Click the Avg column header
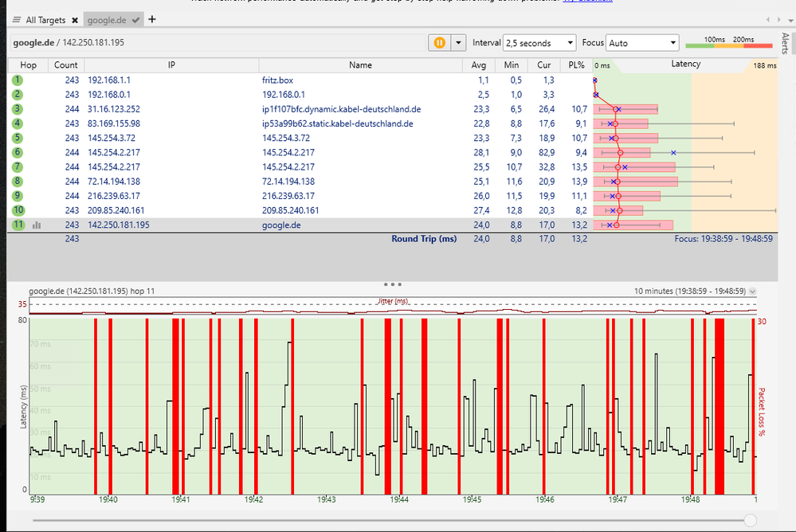This screenshot has width=796, height=532. click(479, 65)
